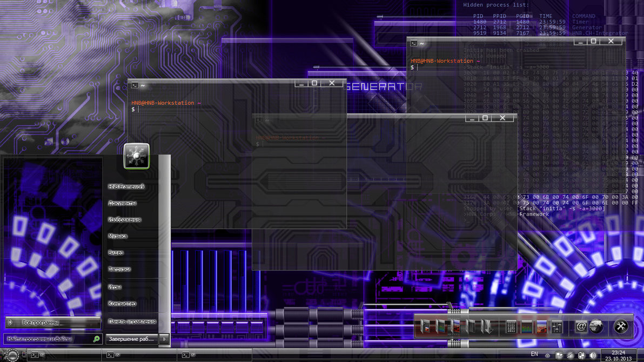Viewport: 644px width, 362px height.
Task: Click the power plug tray icon
Action: tap(581, 356)
